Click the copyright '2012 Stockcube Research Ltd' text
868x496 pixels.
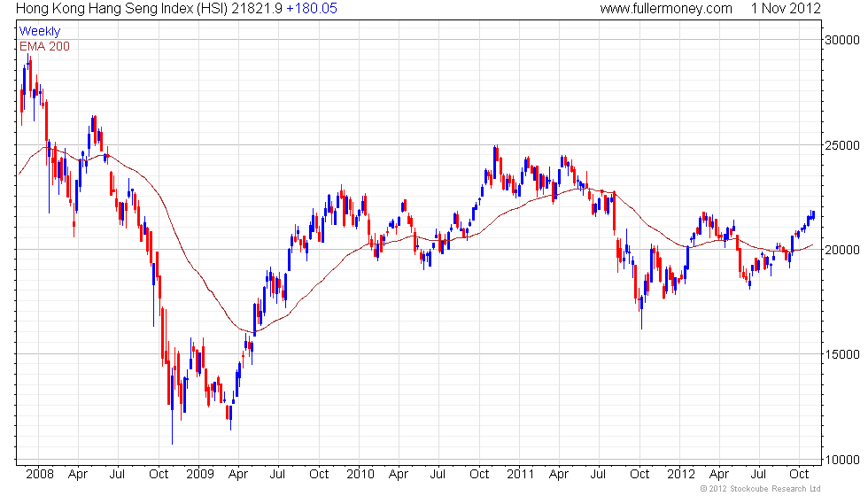pos(760,488)
